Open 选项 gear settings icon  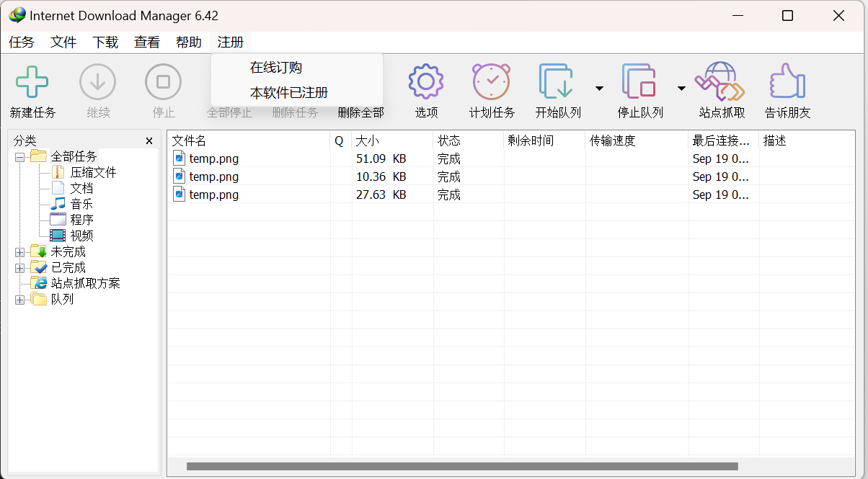click(x=426, y=81)
